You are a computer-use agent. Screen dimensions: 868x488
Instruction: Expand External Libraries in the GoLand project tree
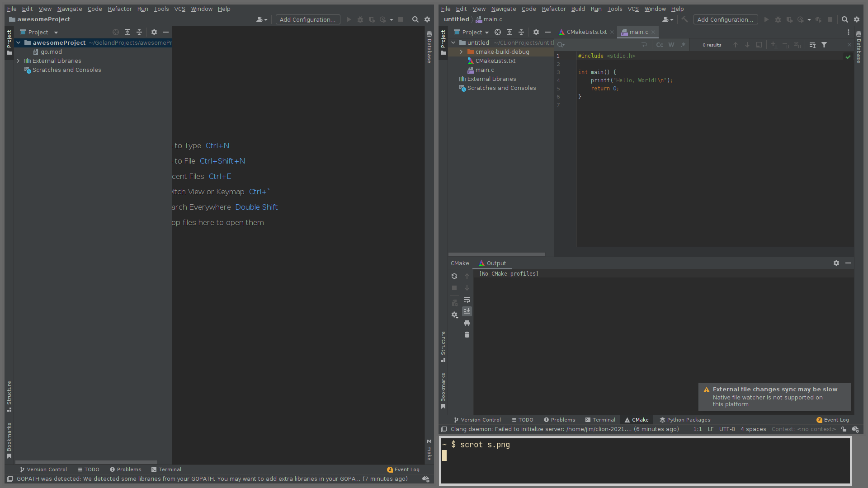(19, 61)
